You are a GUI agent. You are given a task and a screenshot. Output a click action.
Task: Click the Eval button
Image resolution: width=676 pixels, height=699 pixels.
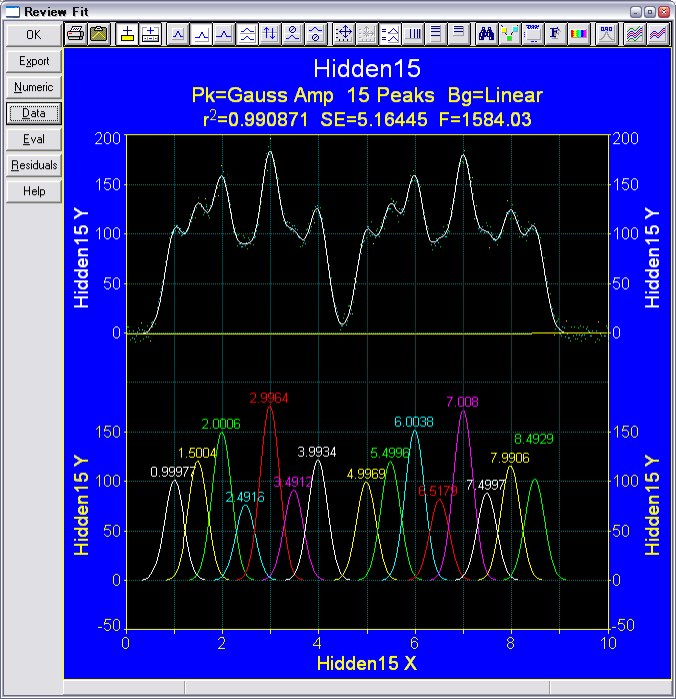click(34, 139)
